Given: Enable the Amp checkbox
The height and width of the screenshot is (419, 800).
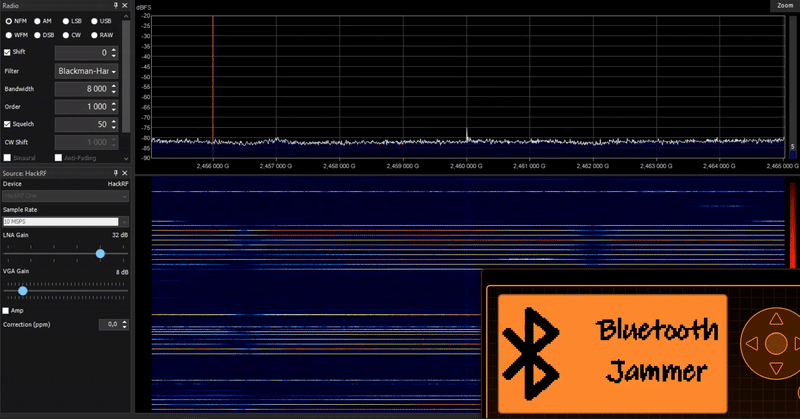Looking at the screenshot, I should coord(6,310).
